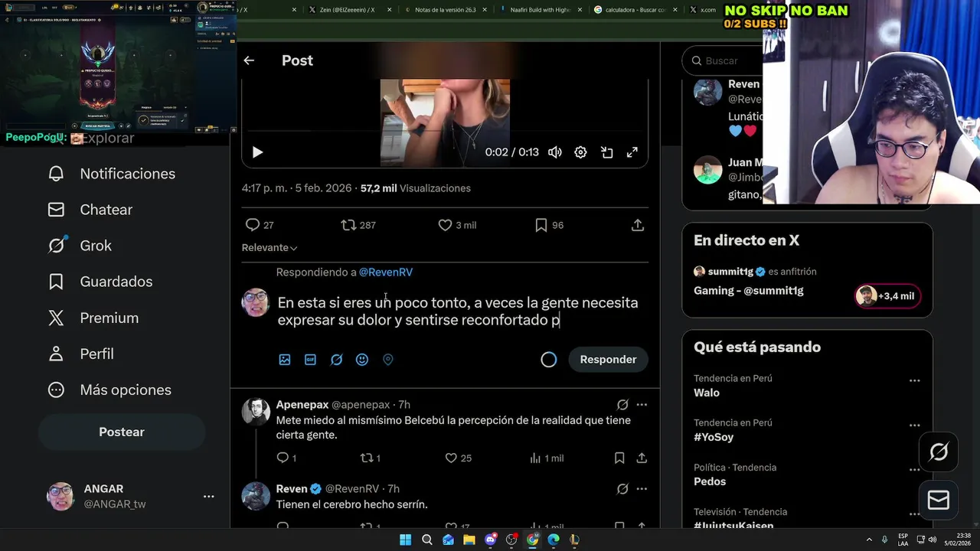Open Windows Start menu
Viewport: 980px width, 551px height.
pyautogui.click(x=406, y=540)
